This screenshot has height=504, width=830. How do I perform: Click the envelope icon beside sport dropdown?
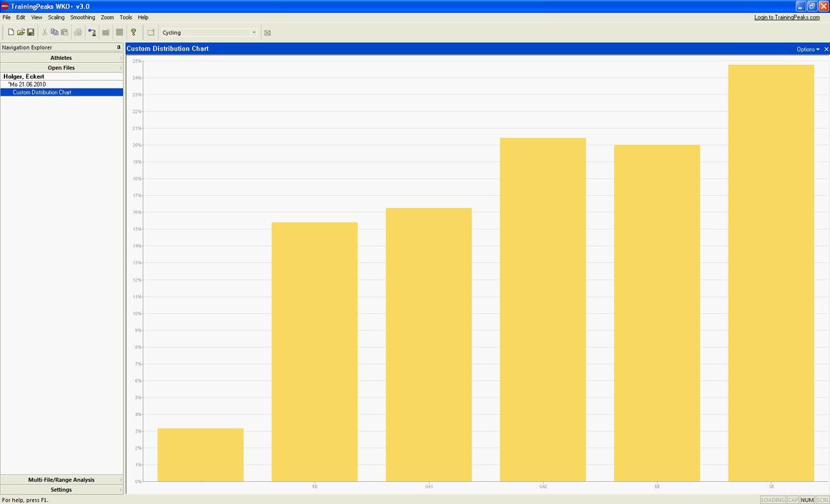point(267,33)
